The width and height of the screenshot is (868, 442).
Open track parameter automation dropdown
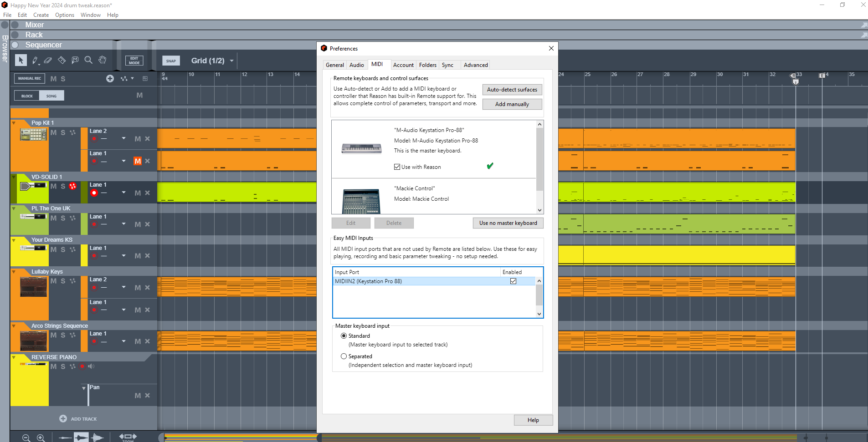coord(127,78)
